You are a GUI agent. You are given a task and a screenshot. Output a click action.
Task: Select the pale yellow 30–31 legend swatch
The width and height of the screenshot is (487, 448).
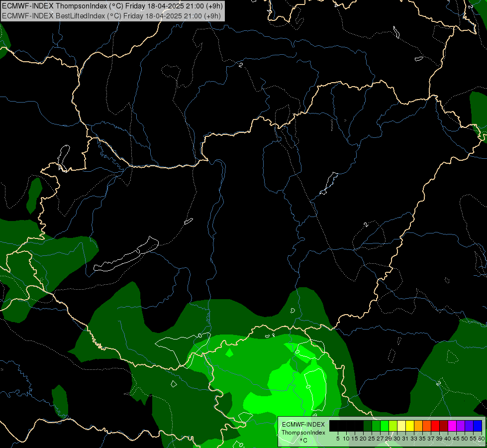(401, 426)
